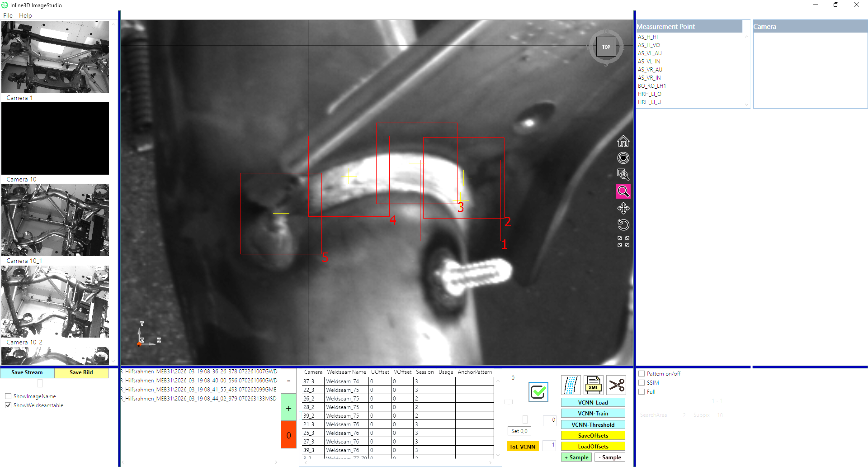Click the SaveOffsets button

pyautogui.click(x=593, y=436)
